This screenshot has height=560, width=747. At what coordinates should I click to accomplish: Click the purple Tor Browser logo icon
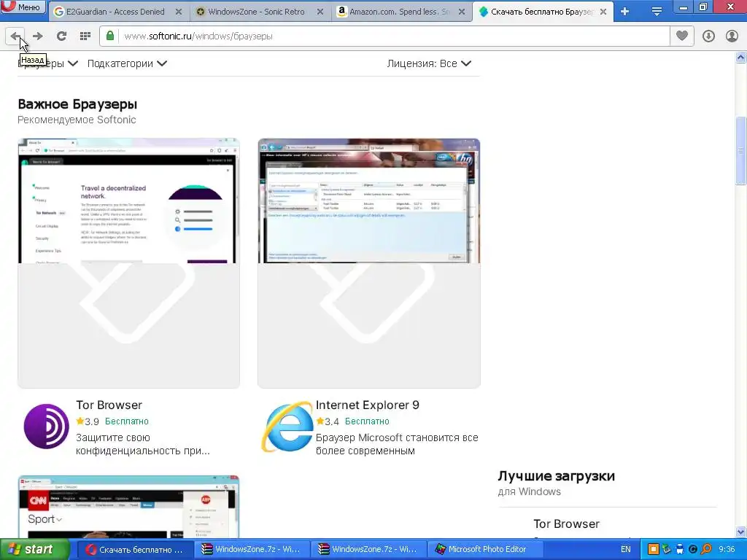(46, 426)
